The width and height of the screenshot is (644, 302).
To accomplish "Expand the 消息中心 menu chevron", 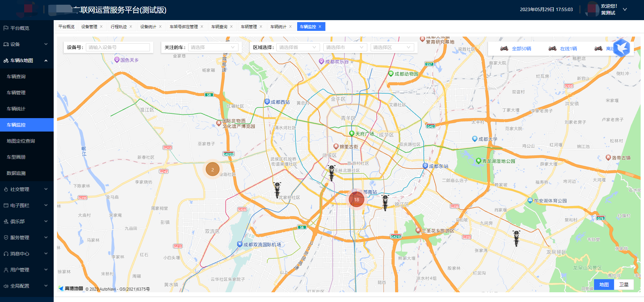I will [46, 254].
